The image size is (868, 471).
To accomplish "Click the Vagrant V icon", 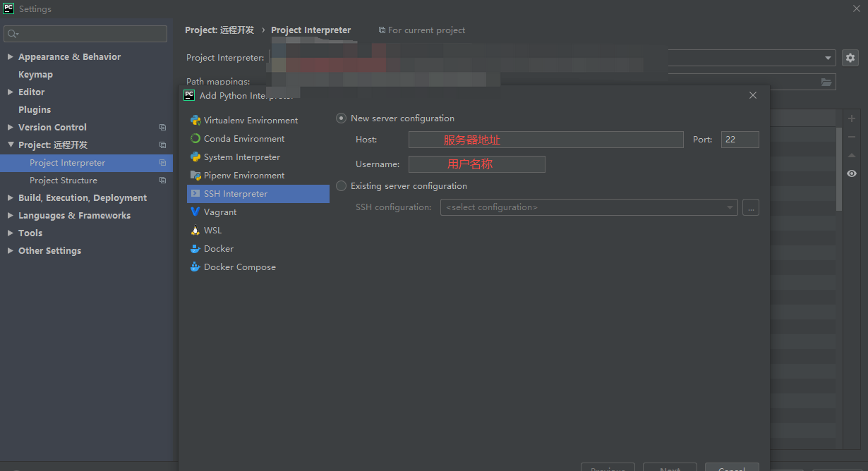I will tap(195, 212).
